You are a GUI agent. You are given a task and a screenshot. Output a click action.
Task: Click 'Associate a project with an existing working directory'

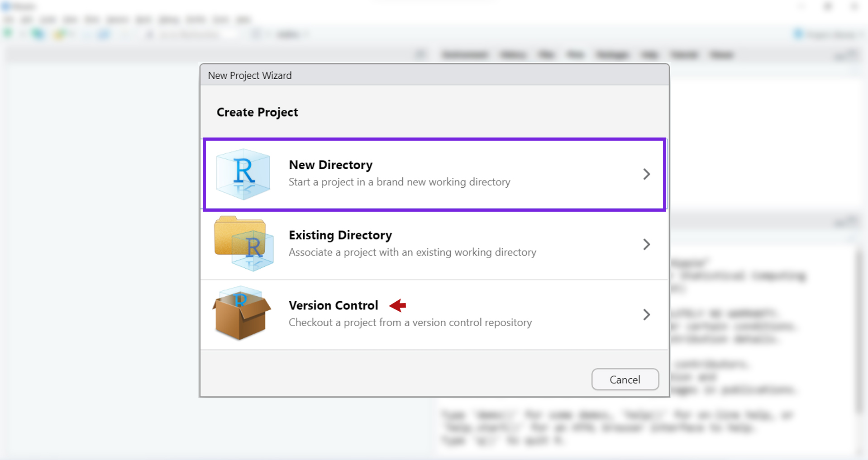tap(413, 252)
